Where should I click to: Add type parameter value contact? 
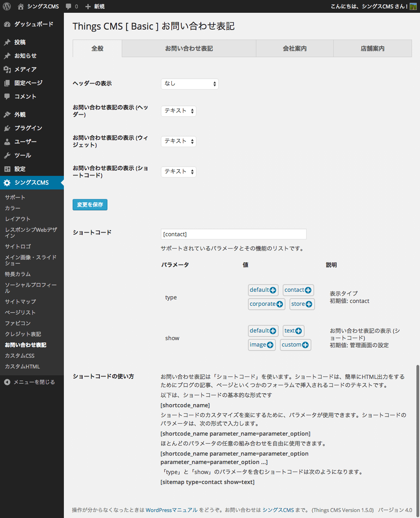click(x=298, y=290)
